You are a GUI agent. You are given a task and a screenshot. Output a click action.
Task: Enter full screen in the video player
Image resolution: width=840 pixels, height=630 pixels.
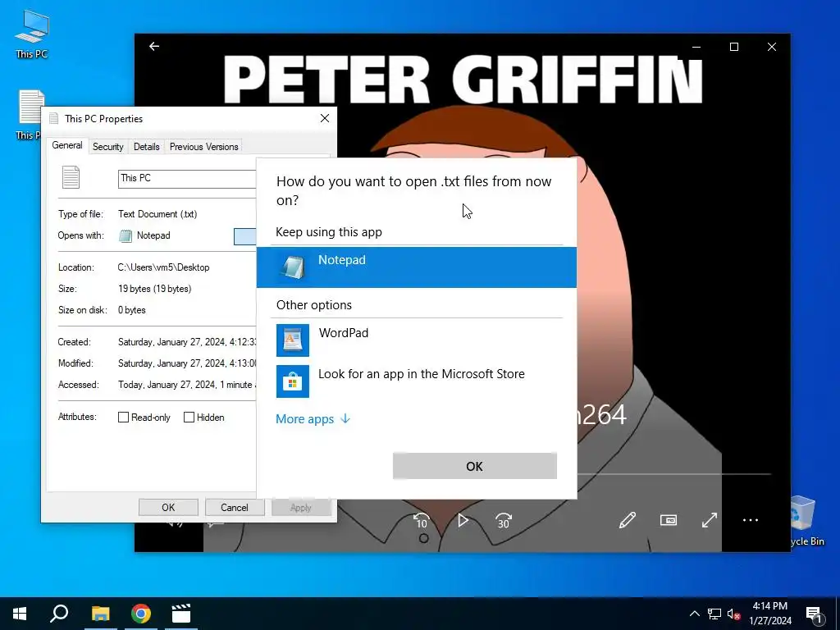710,520
